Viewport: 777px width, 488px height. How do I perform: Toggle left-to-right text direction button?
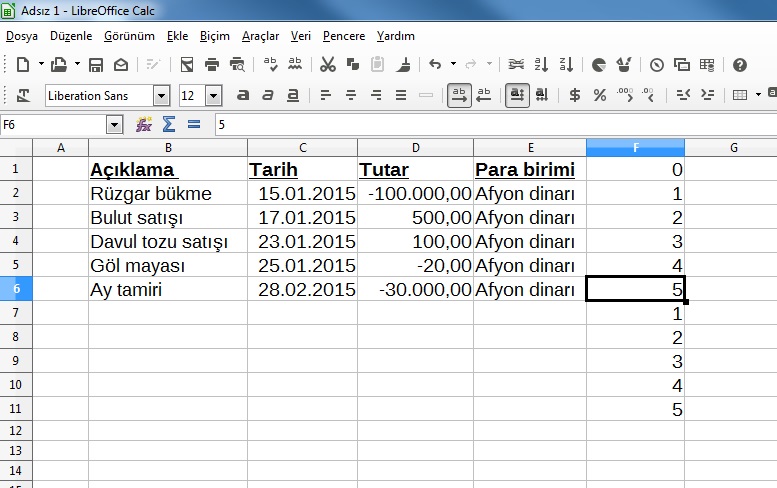click(459, 96)
